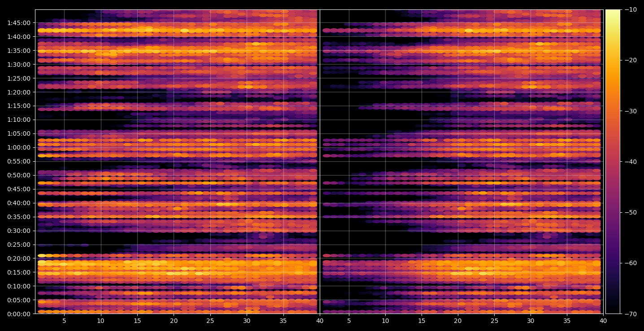Pick the 1:10:00 y-axis time label
644x331 pixels.
point(19,120)
